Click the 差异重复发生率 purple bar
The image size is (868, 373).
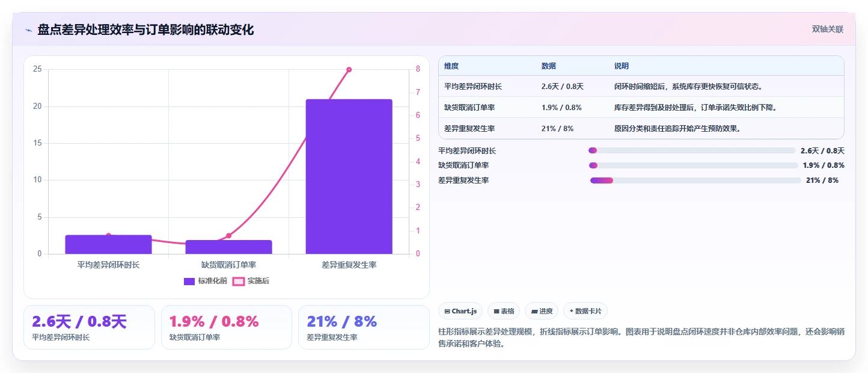point(349,176)
